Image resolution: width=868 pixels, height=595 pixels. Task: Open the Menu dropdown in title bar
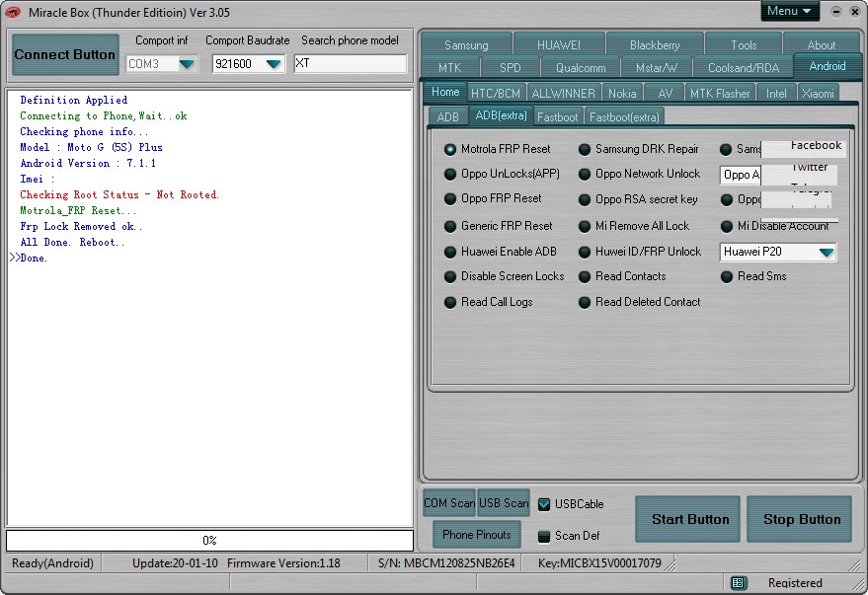(789, 11)
